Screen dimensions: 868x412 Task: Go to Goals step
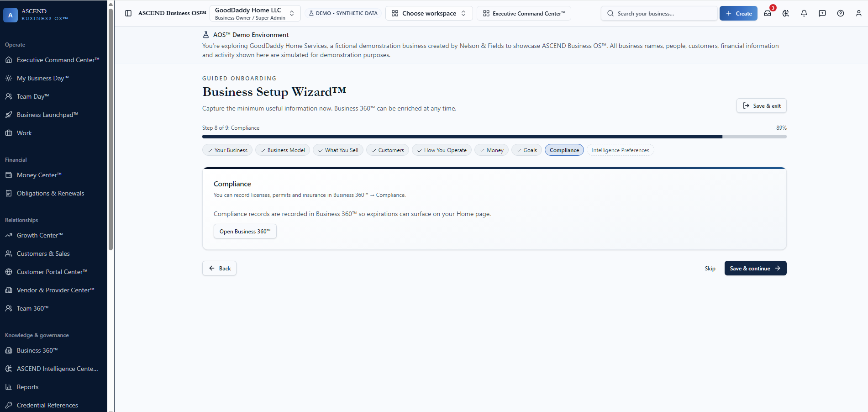click(526, 150)
